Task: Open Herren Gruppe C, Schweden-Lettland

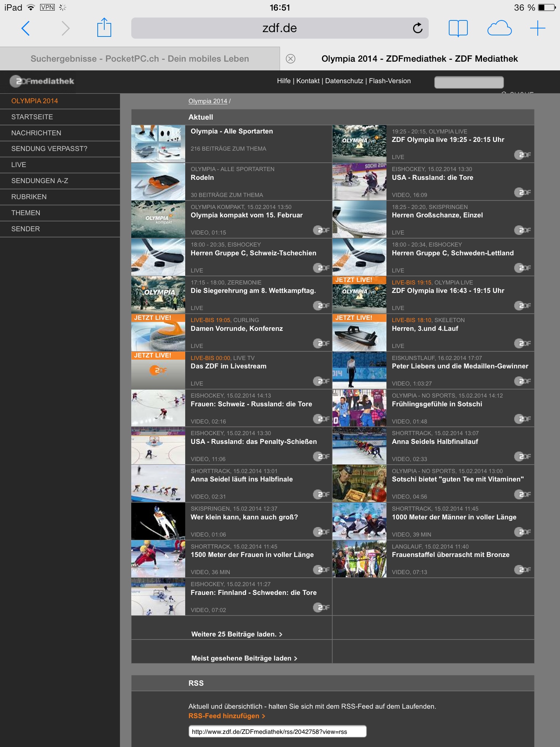Action: click(453, 253)
